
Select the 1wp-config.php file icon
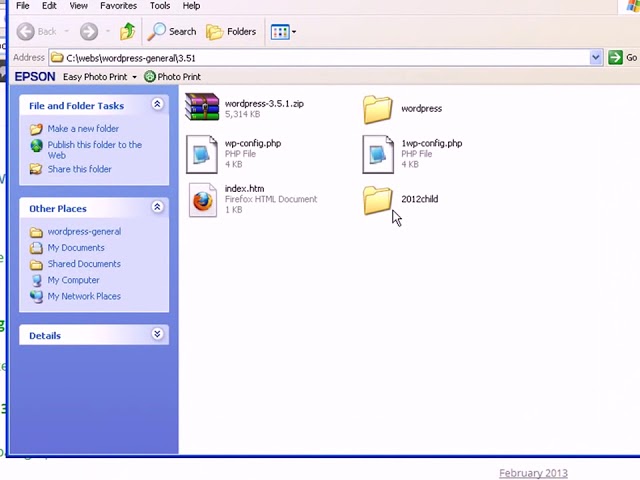point(378,155)
